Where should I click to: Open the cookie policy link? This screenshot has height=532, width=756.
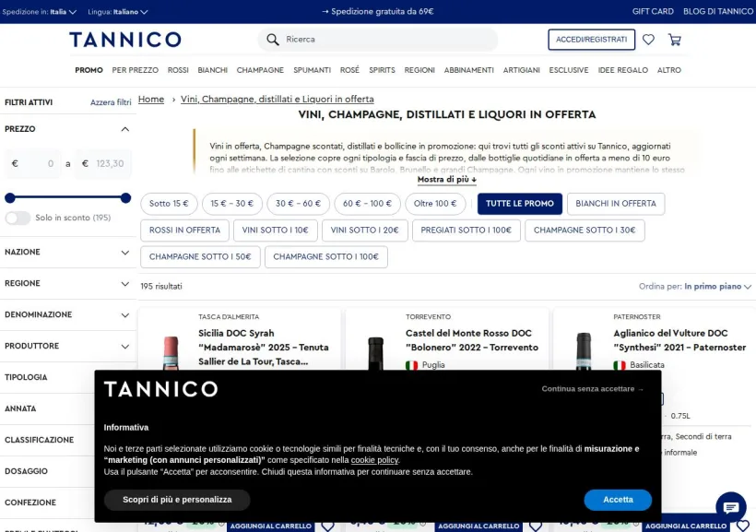coord(374,460)
